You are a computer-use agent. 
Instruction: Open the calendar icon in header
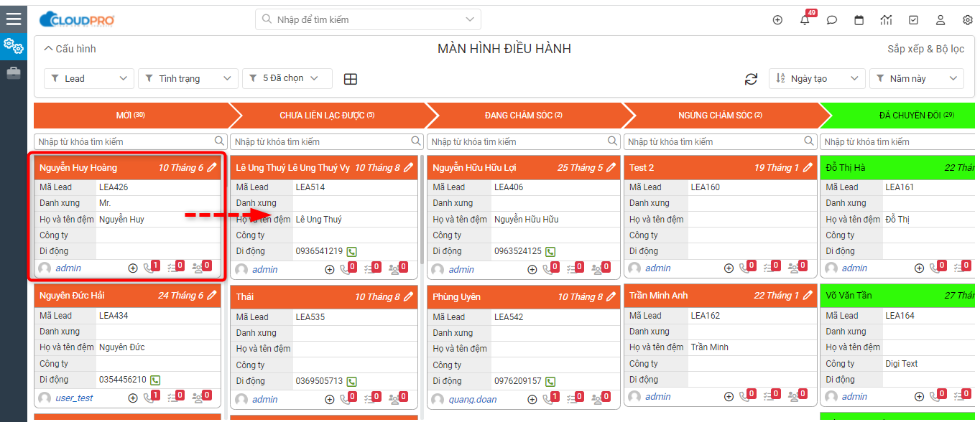859,20
